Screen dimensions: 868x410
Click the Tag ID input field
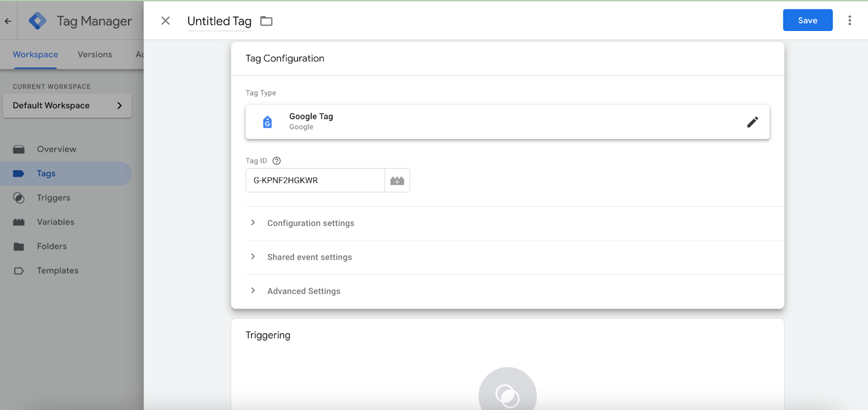point(315,180)
